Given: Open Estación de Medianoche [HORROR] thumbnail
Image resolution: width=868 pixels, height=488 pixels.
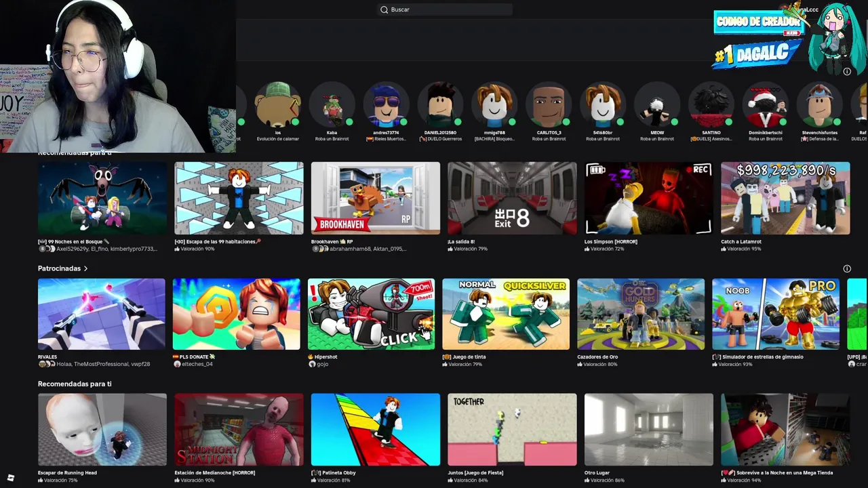Looking at the screenshot, I should (x=239, y=430).
